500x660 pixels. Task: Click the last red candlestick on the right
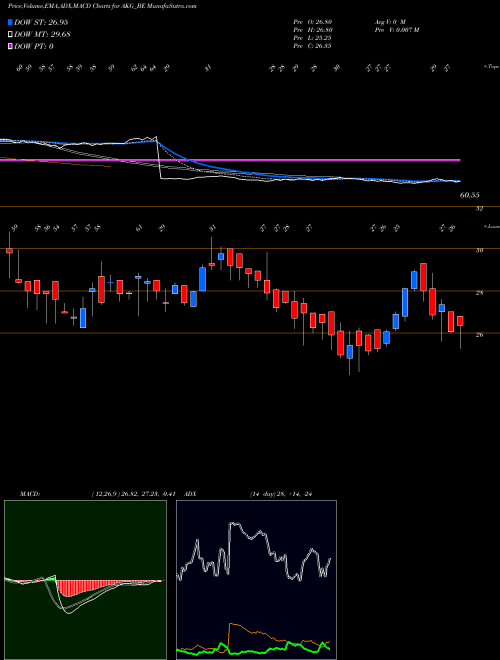[x=460, y=321]
